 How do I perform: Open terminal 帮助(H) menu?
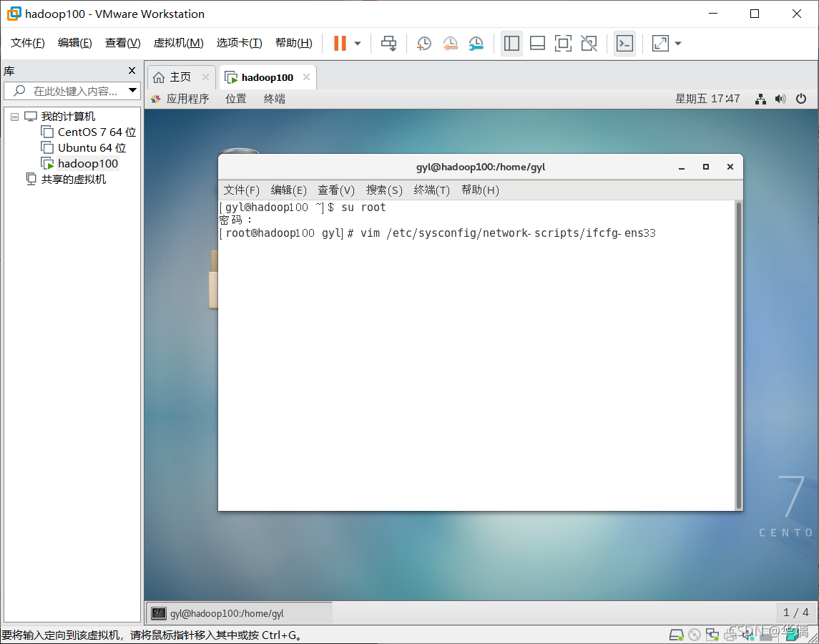[480, 190]
